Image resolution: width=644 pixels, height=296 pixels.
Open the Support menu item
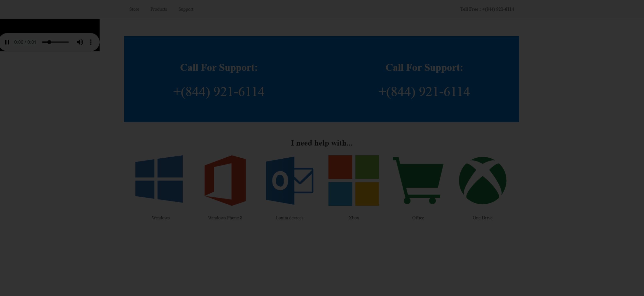point(186,9)
